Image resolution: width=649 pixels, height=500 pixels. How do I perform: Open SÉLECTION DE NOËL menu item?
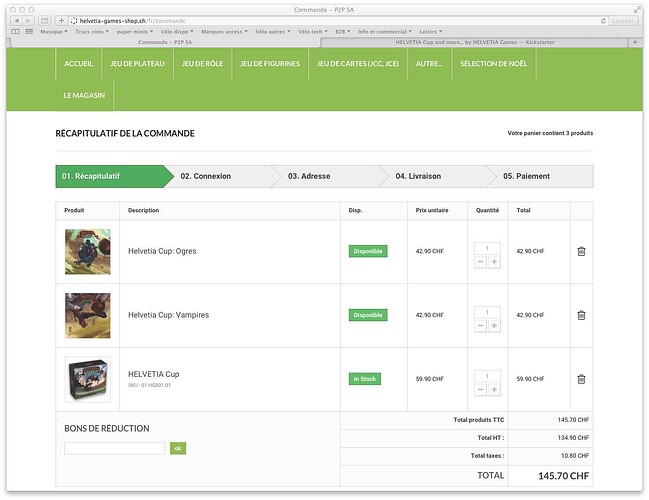point(493,64)
